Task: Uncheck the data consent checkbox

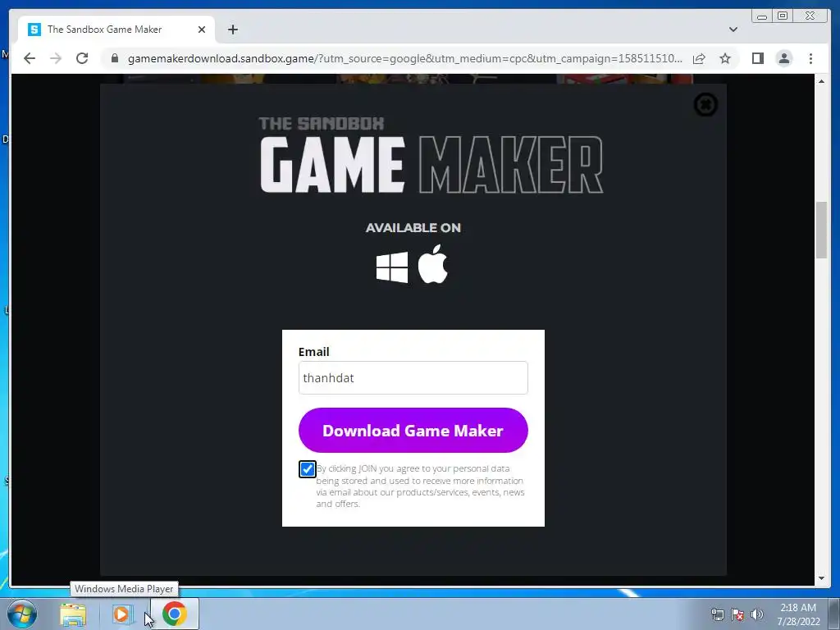Action: click(x=308, y=469)
